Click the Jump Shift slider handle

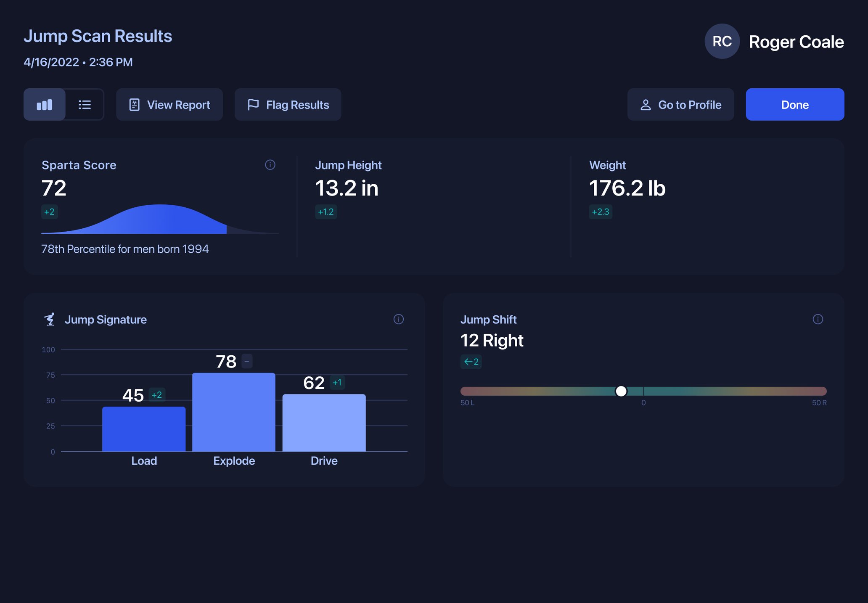(621, 391)
